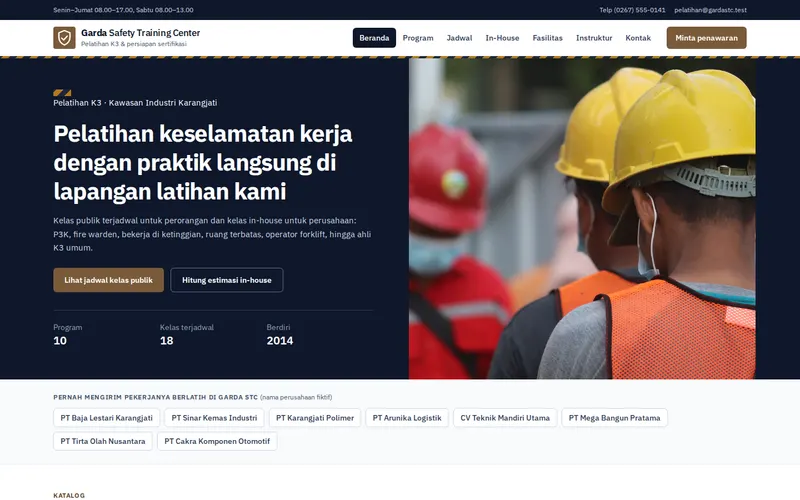Click phone number Telp (0267) 555-0141
Screen dimensions: 800x500
click(632, 10)
